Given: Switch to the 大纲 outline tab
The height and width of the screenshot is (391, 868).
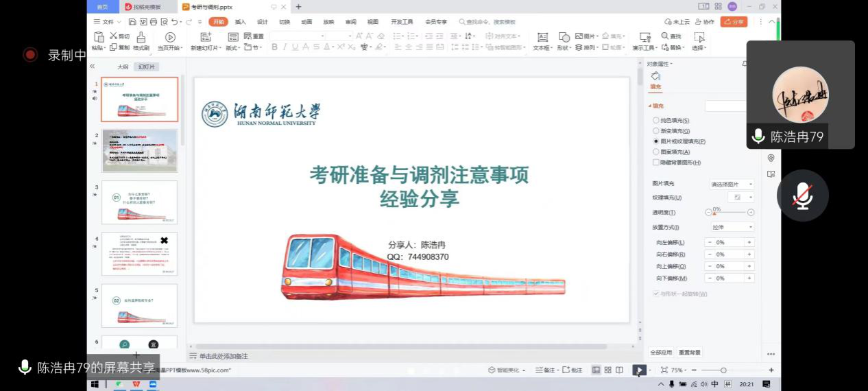Looking at the screenshot, I should coord(123,67).
